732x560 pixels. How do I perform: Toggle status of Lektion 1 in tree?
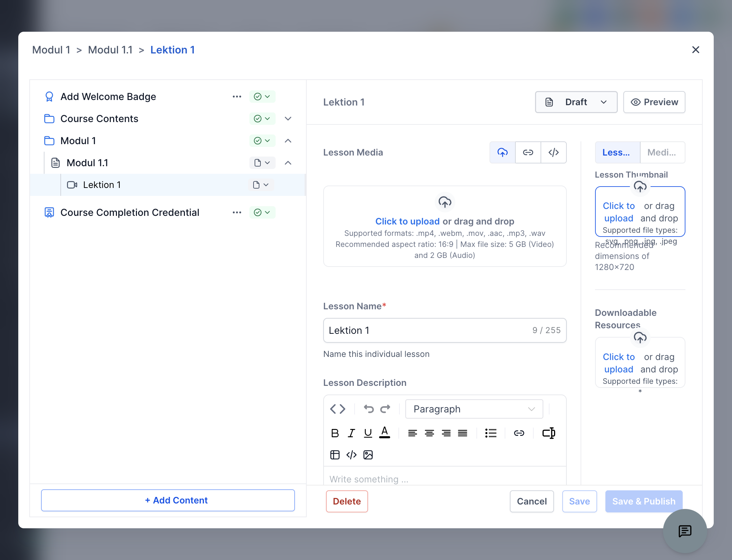pos(261,185)
